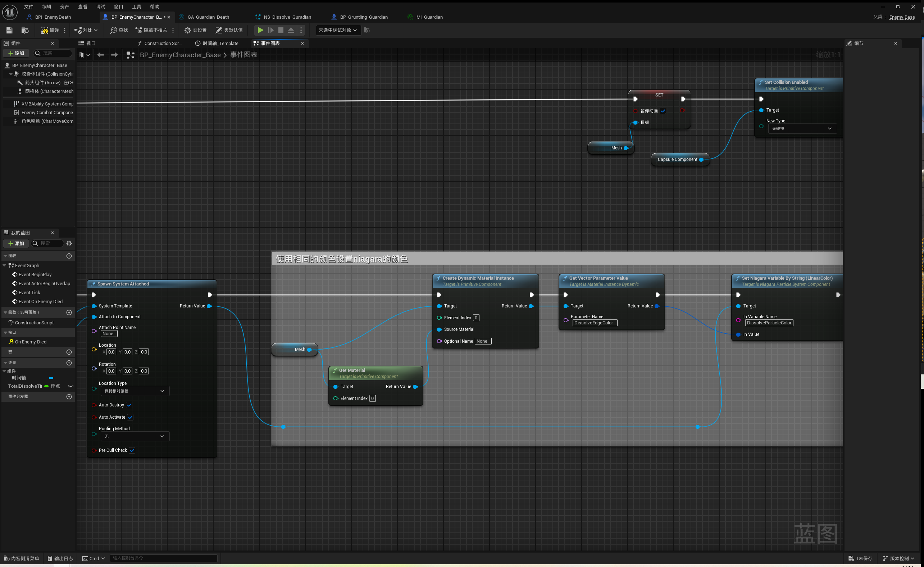This screenshot has width=924, height=567.
Task: Switch to NS_Dissolve_Guradian tab
Action: point(287,17)
